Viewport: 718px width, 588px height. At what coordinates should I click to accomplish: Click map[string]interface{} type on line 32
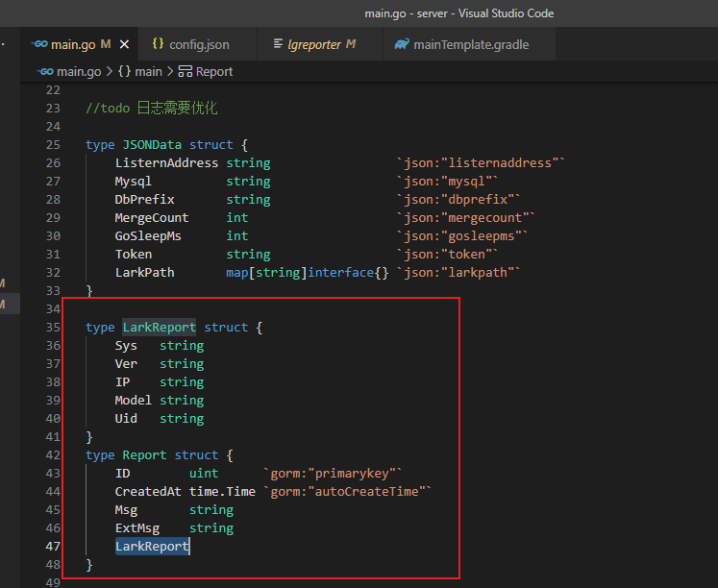pyautogui.click(x=308, y=273)
